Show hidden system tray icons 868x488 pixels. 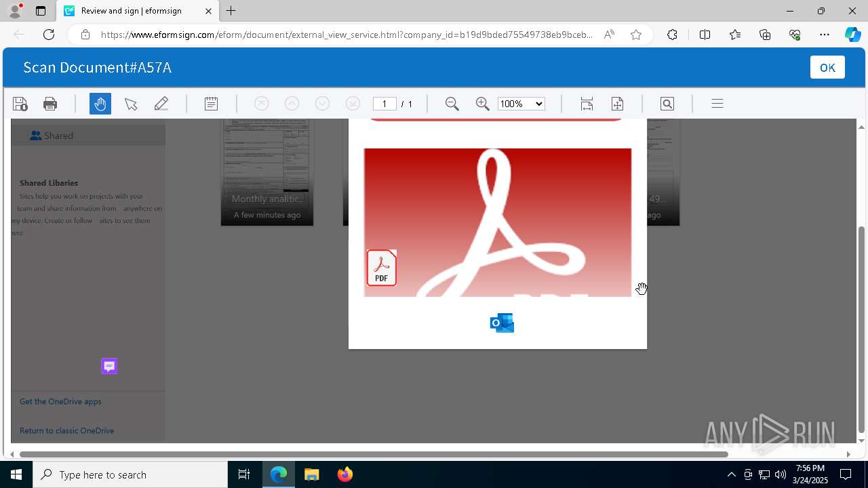coord(731,474)
